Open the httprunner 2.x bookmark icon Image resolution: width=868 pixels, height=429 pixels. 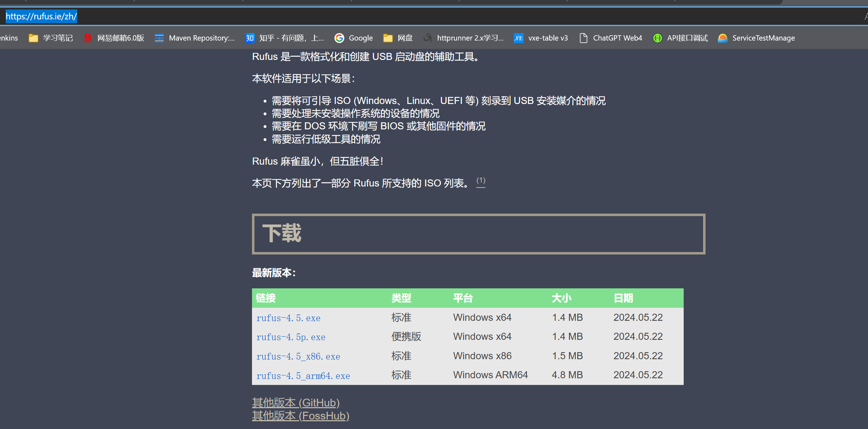[x=427, y=38]
